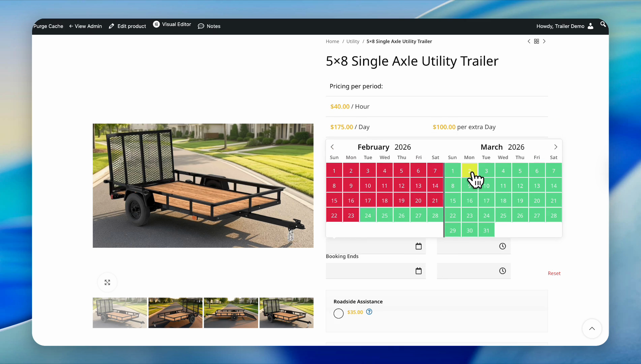This screenshot has height=364, width=641.
Task: Back to top with the arrow button
Action: click(592, 329)
